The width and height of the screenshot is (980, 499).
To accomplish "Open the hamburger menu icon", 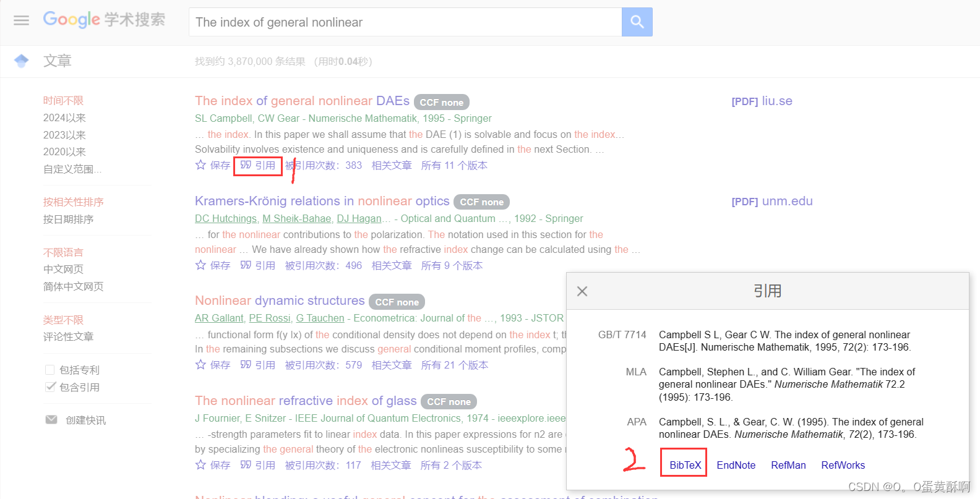I will [22, 20].
